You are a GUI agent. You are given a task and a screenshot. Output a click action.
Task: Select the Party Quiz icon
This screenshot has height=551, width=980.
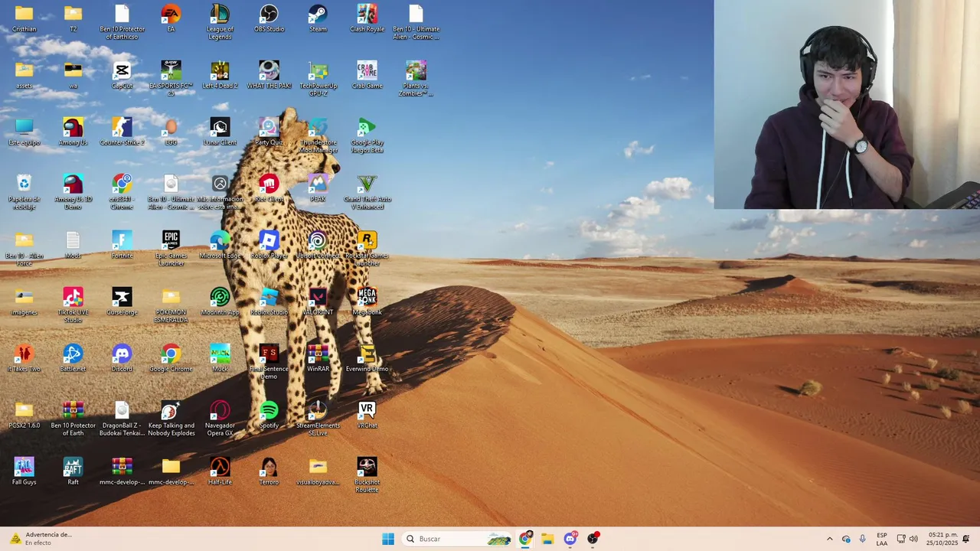click(x=269, y=132)
